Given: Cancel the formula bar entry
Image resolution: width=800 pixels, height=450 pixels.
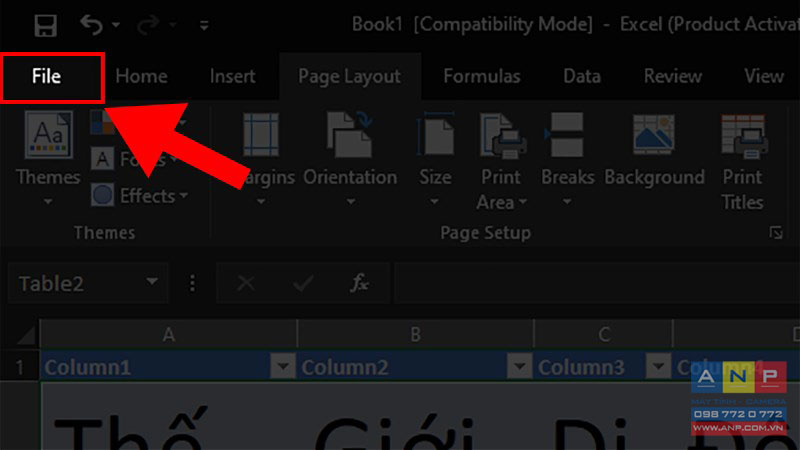Looking at the screenshot, I should pyautogui.click(x=246, y=283).
